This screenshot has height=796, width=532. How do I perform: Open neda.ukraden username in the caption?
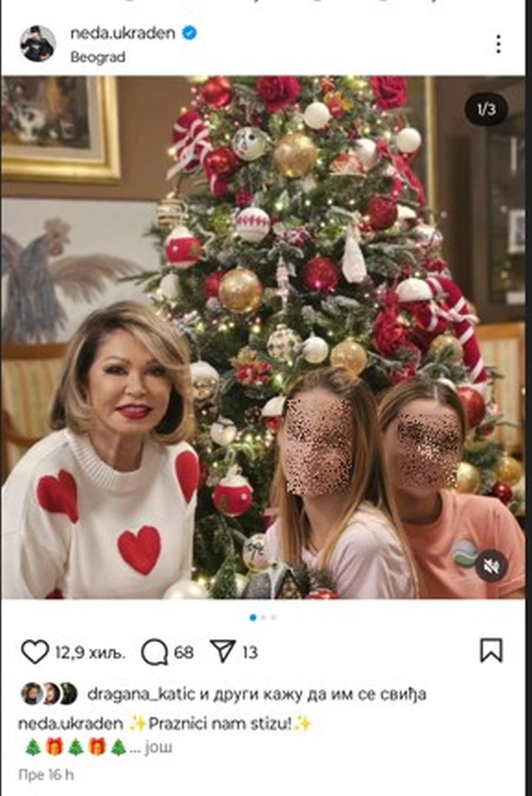coord(71,724)
